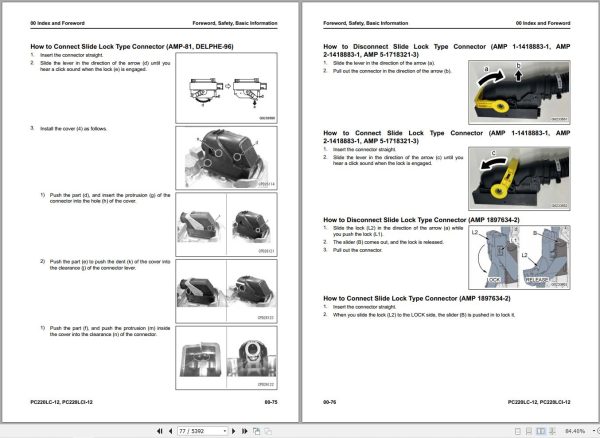Click the 'Install the cover (4) as follows' step
600x438 pixels.
point(73,129)
